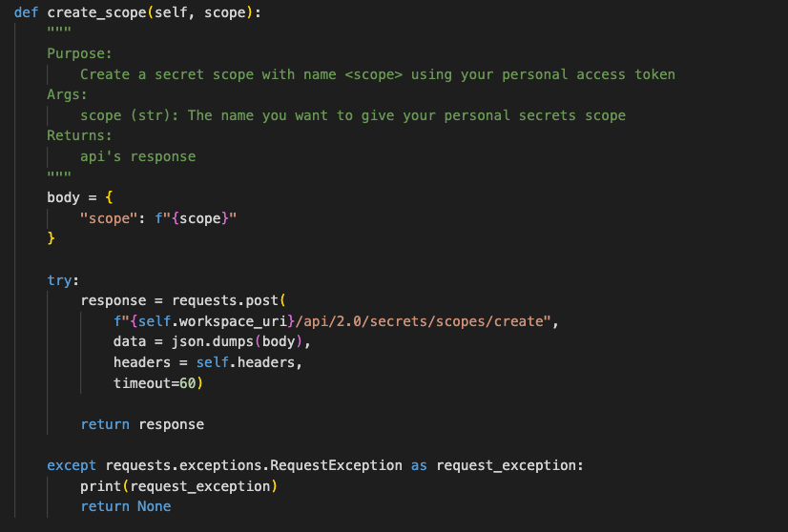Click json.dumps in the data argument
Viewport: 788px width, 532px height.
pyautogui.click(x=212, y=341)
